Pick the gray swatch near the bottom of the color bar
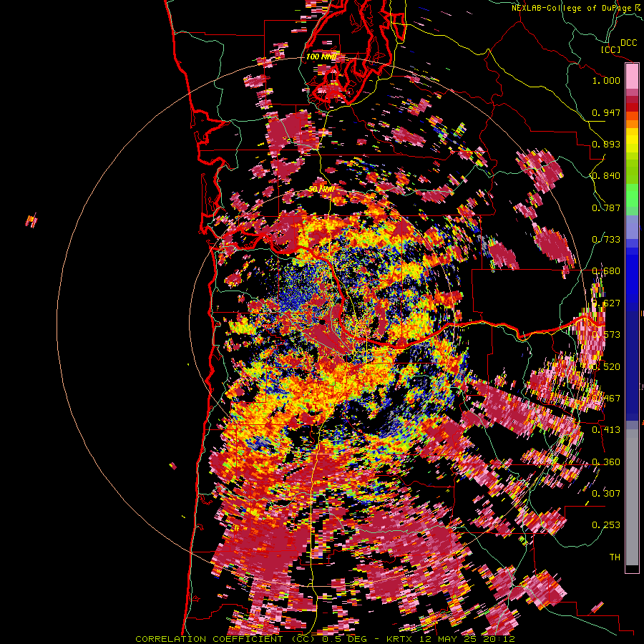Viewport: 644px width, 644px height. point(632,501)
